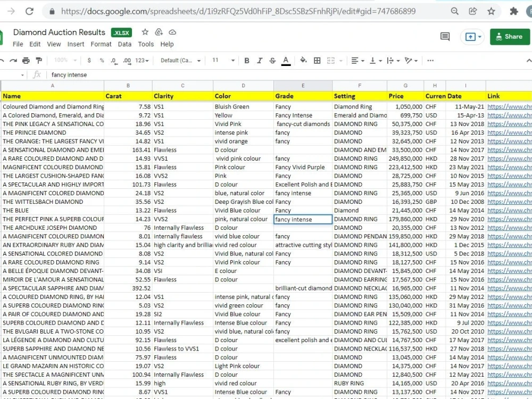
Task: Collapse the menus with the chevron arrow
Action: (x=529, y=61)
